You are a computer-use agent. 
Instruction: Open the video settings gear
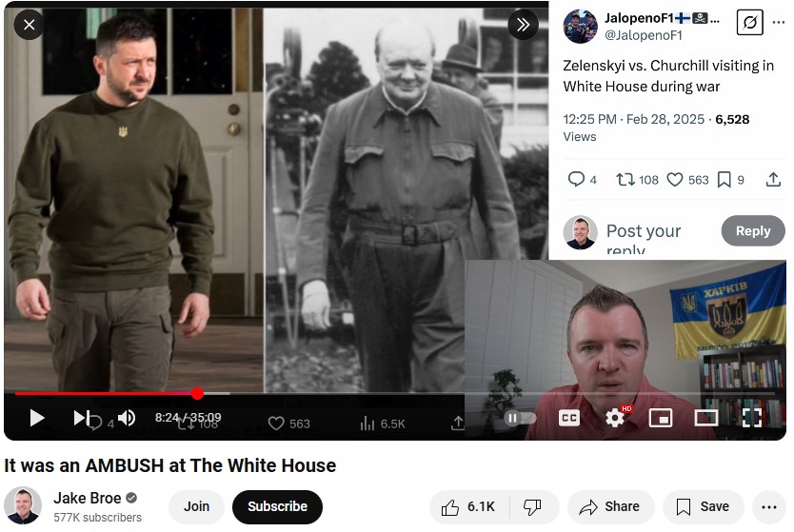pos(615,418)
